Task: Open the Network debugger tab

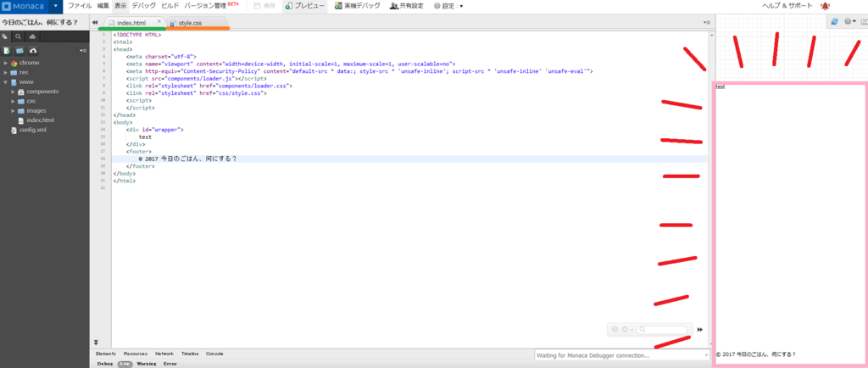Action: tap(164, 353)
